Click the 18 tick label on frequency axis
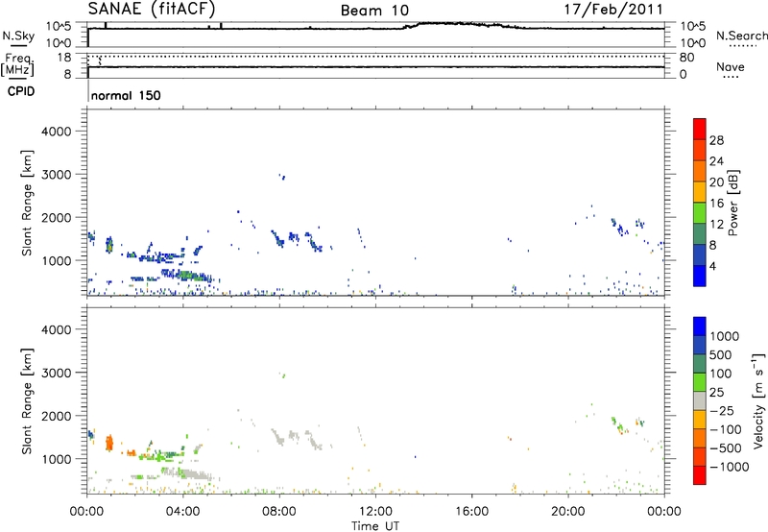 click(64, 58)
